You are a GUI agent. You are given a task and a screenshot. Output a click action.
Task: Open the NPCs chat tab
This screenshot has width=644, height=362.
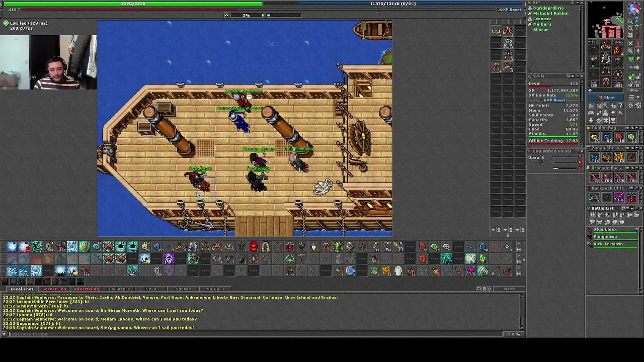click(x=150, y=289)
